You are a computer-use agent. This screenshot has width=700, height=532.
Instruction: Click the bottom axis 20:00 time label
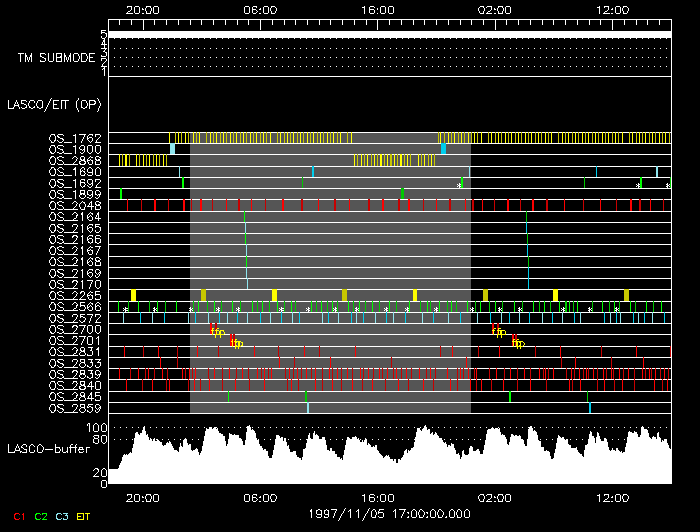tap(142, 498)
